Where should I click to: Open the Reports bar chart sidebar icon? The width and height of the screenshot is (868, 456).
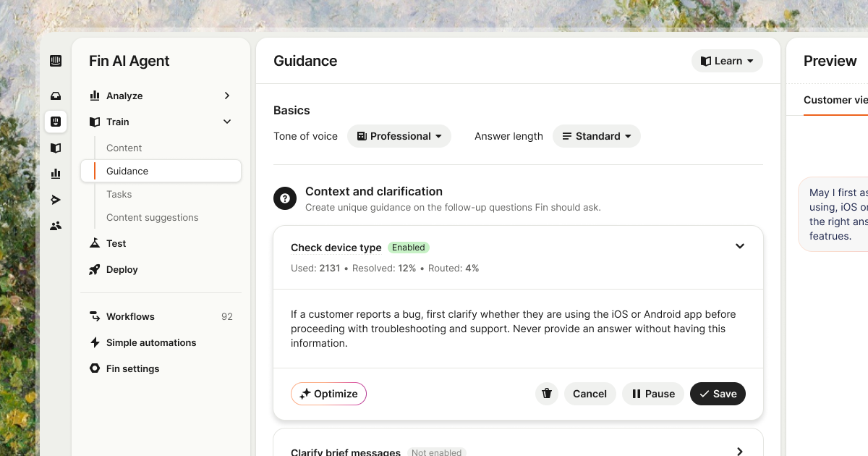(x=56, y=174)
